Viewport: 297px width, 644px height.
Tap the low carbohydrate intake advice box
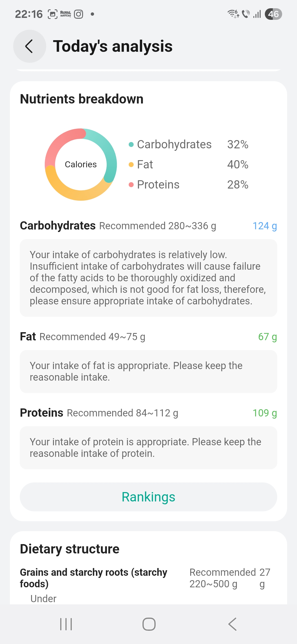(148, 278)
